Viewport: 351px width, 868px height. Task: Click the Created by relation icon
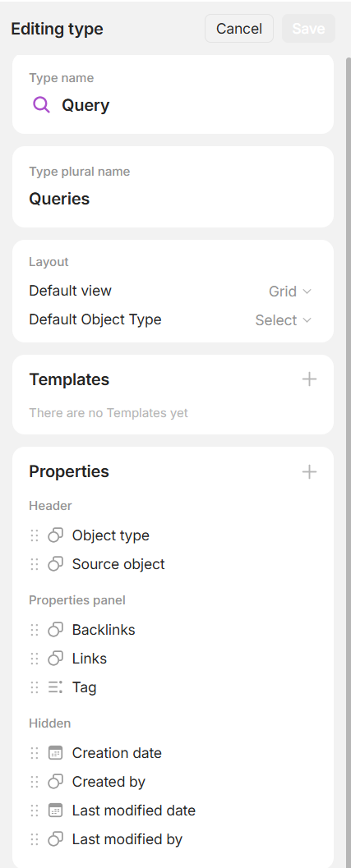click(x=55, y=782)
